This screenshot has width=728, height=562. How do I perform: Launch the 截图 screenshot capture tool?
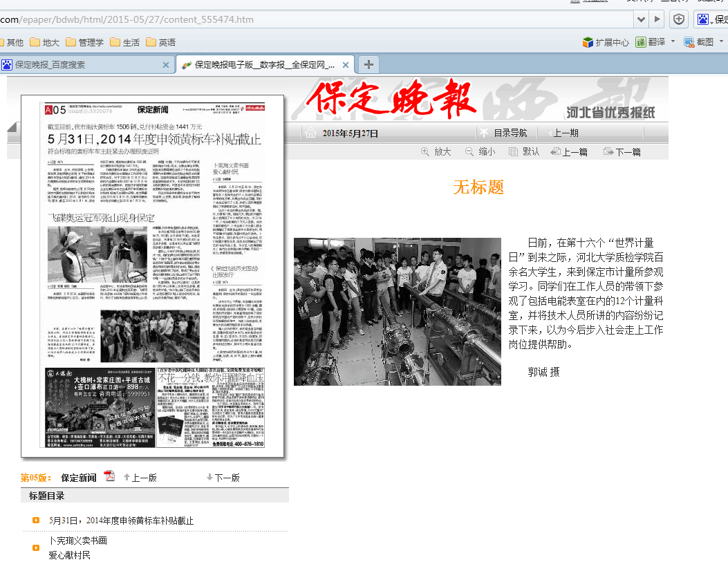[688, 42]
